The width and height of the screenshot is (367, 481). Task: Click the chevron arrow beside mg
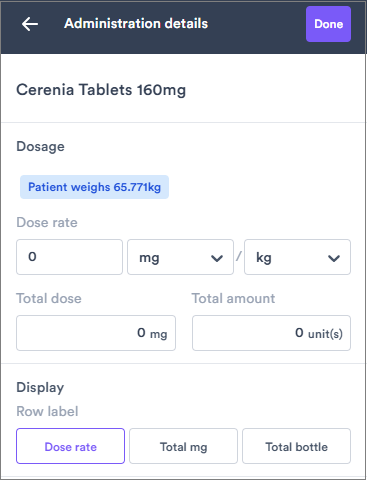click(217, 258)
